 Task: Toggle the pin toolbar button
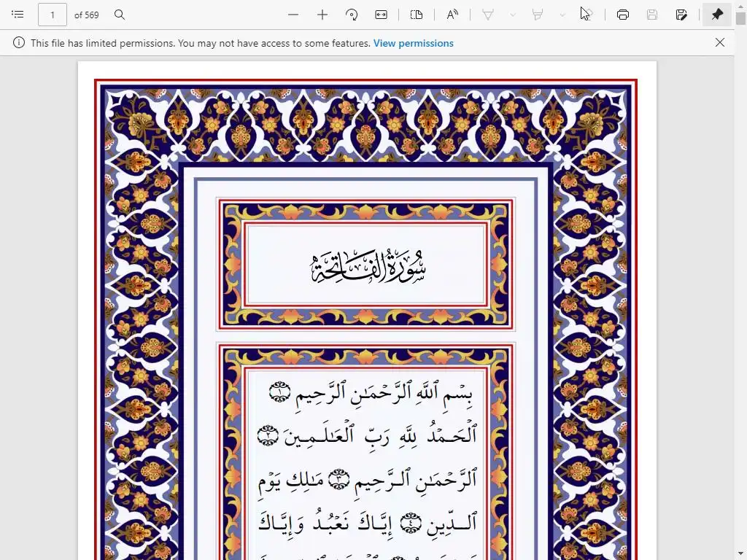(717, 15)
